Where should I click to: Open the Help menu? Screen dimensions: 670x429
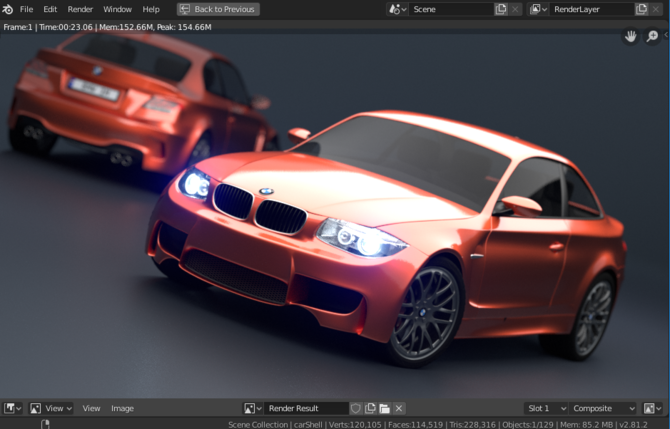tap(151, 9)
